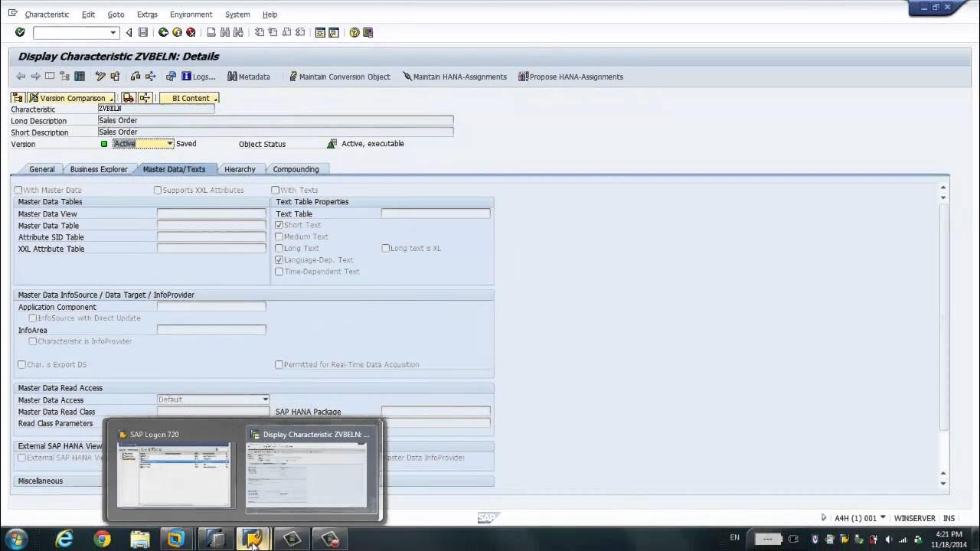
Task: Toggle the Medium Text checkbox
Action: [x=279, y=236]
